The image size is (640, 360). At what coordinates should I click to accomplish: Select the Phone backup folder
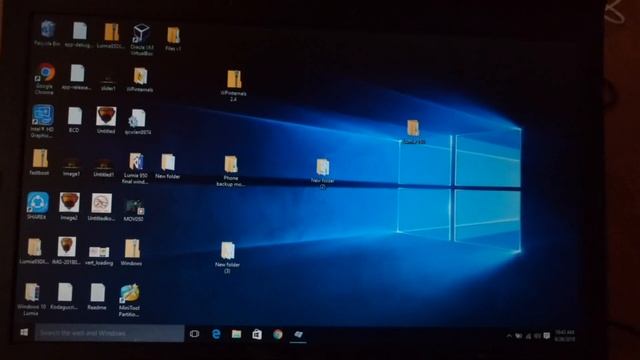click(x=231, y=171)
